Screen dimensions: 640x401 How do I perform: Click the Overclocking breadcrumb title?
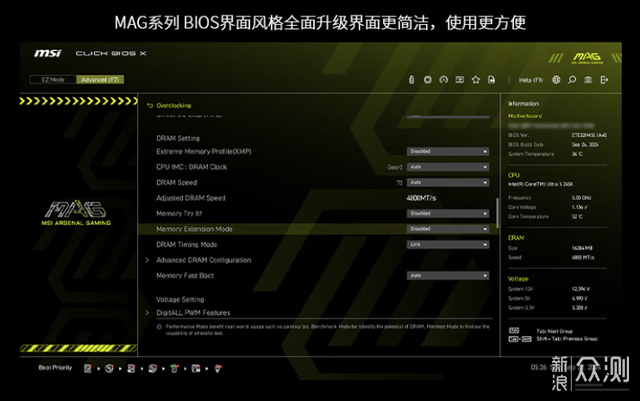click(173, 105)
